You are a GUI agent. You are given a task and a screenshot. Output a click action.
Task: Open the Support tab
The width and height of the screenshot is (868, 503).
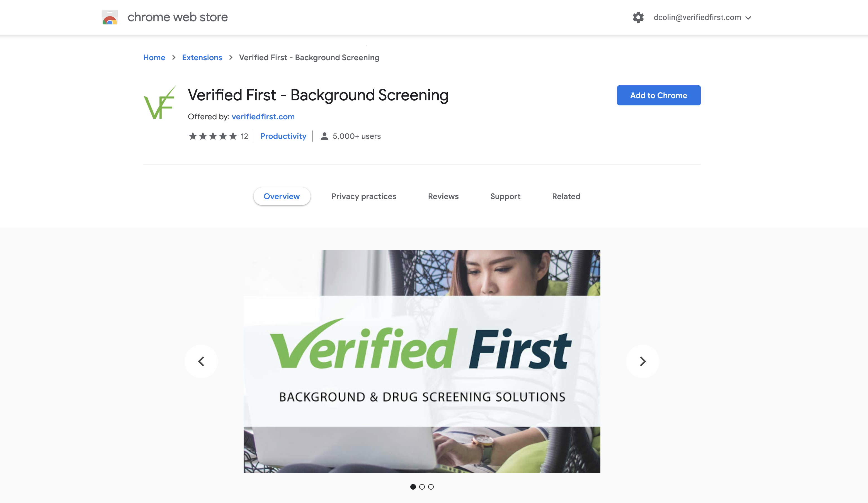[x=505, y=196]
